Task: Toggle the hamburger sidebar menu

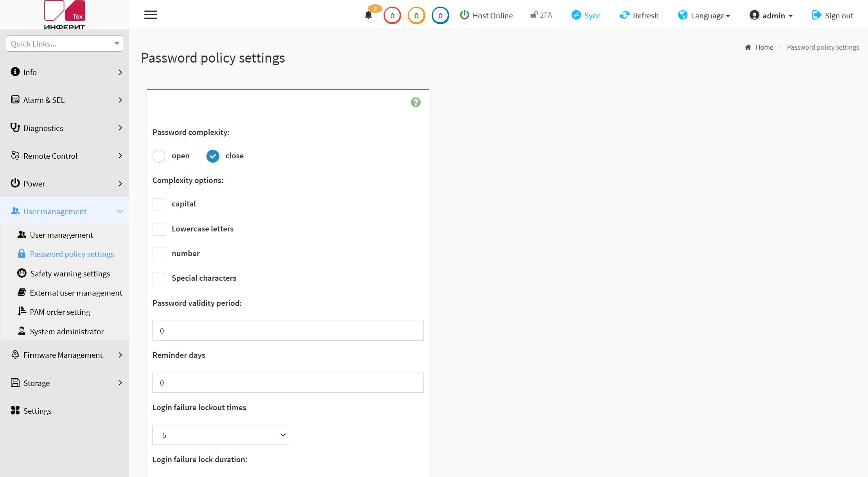Action: [151, 15]
